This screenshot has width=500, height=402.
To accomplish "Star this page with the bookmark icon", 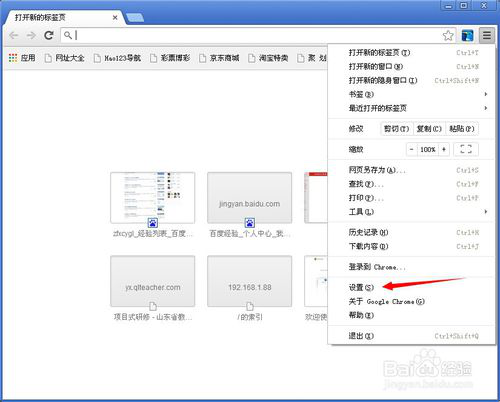I will (448, 35).
